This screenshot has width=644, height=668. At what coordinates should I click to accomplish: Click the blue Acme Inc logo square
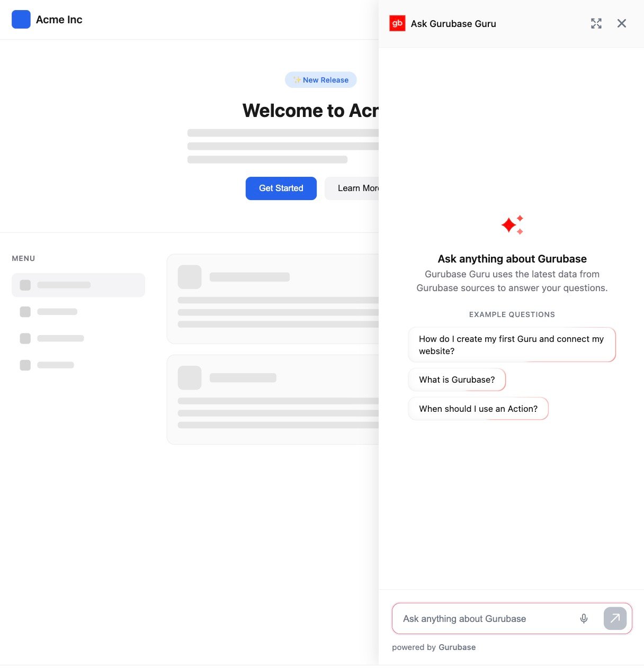coord(21,20)
